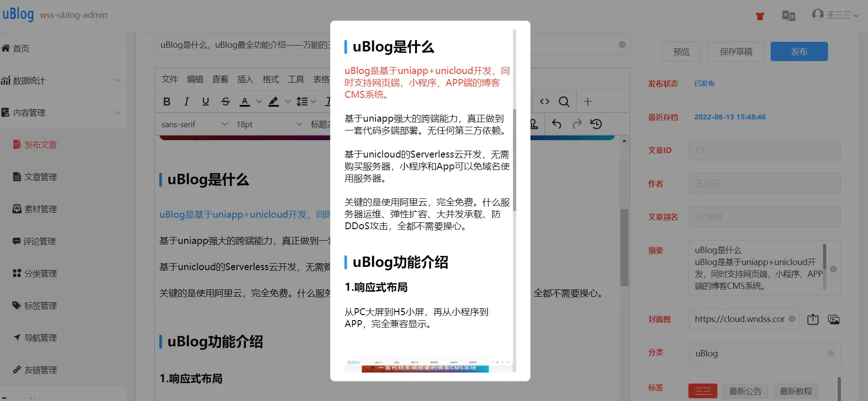Redo the last undone edit

[x=577, y=124]
